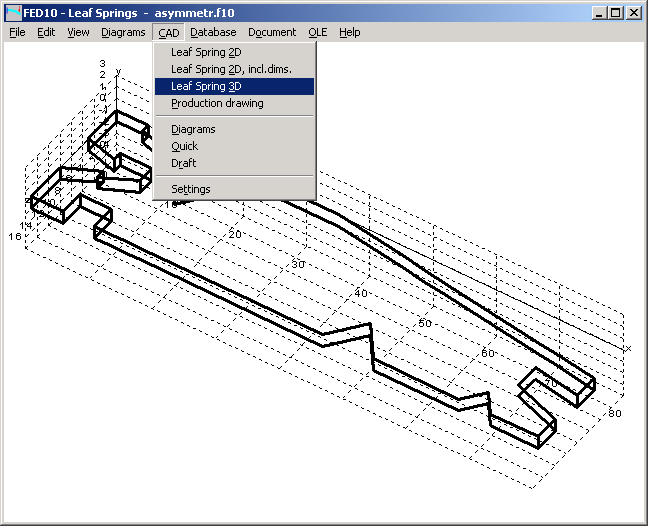Screen dimensions: 648x526
Task: Pick the Draft menu entry
Action: pyautogui.click(x=184, y=163)
